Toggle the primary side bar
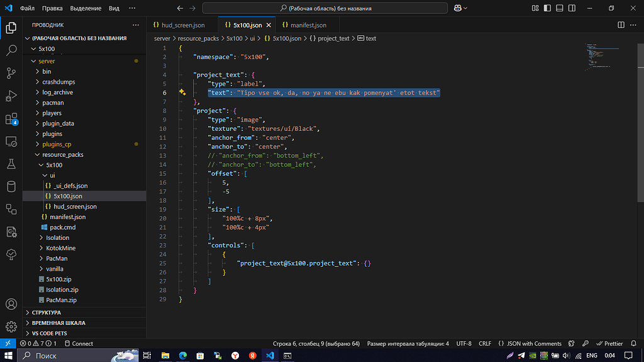Image resolution: width=644 pixels, height=362 pixels. pyautogui.click(x=547, y=8)
